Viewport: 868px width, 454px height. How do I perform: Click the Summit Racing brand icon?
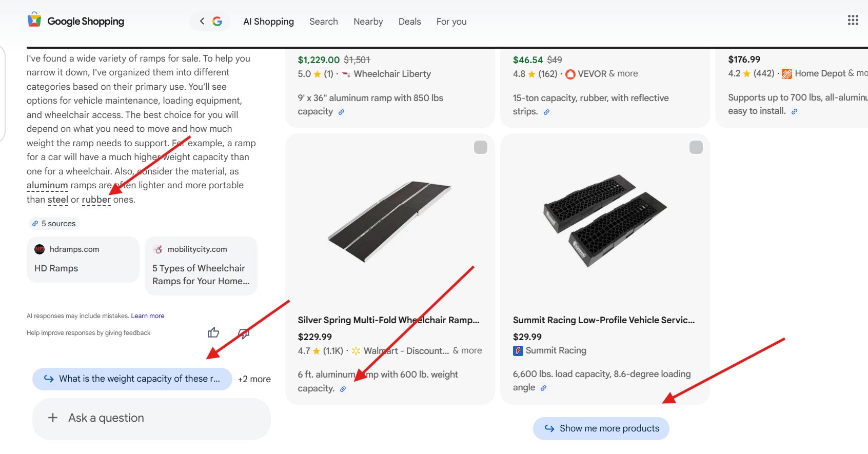pyautogui.click(x=518, y=350)
